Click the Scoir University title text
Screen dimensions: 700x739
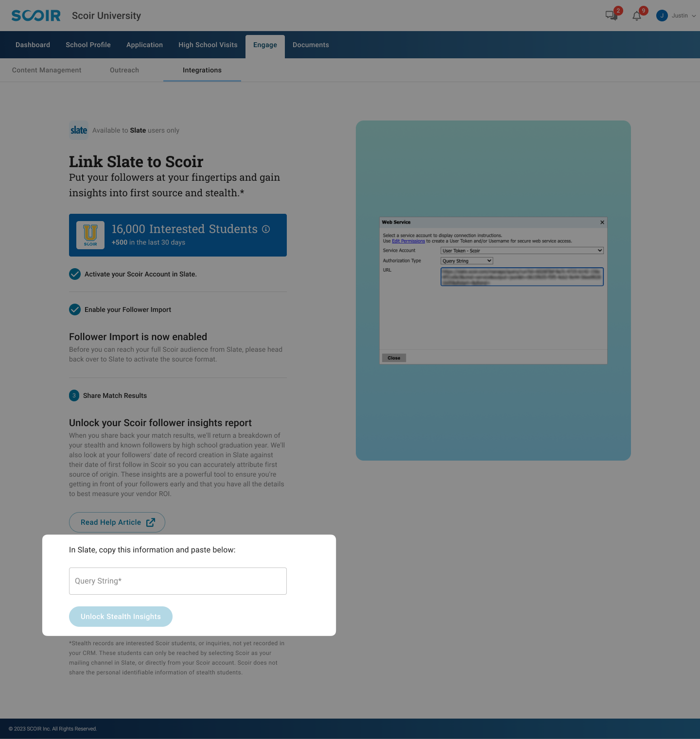pyautogui.click(x=106, y=16)
